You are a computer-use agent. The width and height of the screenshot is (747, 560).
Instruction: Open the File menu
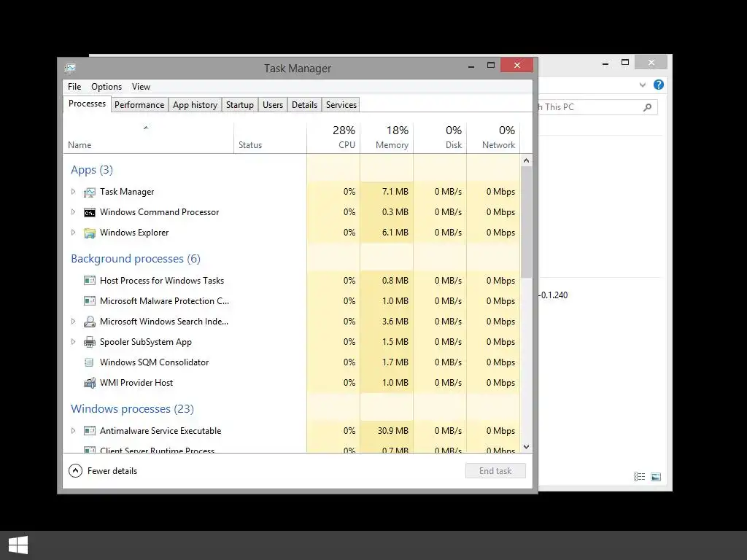[74, 87]
